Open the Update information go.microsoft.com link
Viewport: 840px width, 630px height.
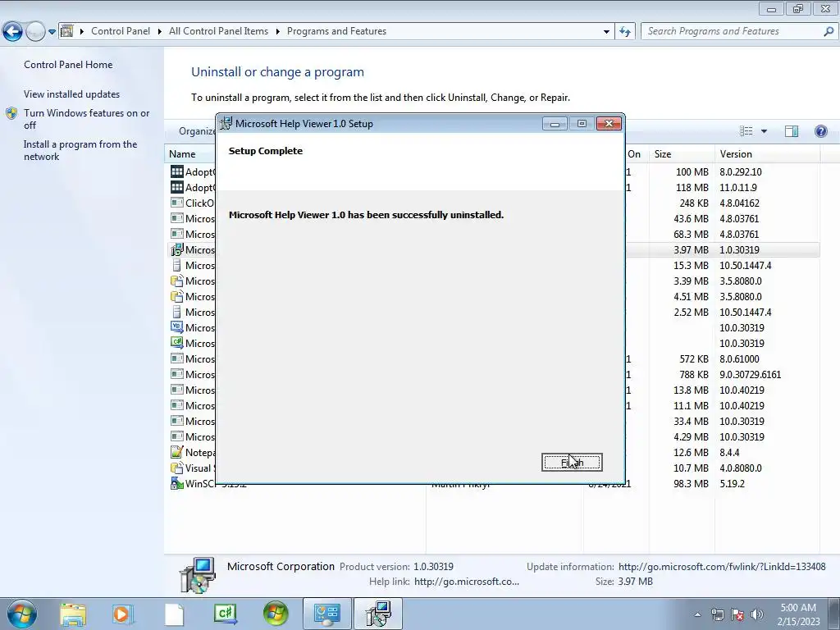[x=722, y=566]
